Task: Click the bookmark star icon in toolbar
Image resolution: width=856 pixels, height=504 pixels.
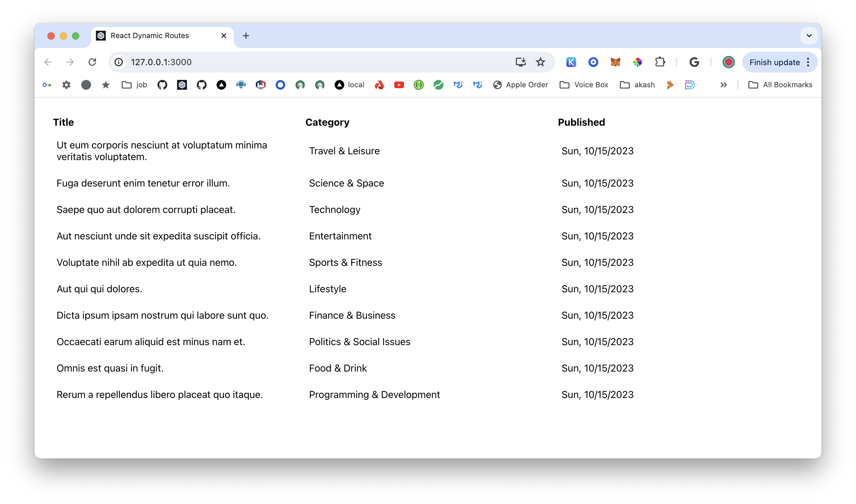Action: tap(540, 62)
